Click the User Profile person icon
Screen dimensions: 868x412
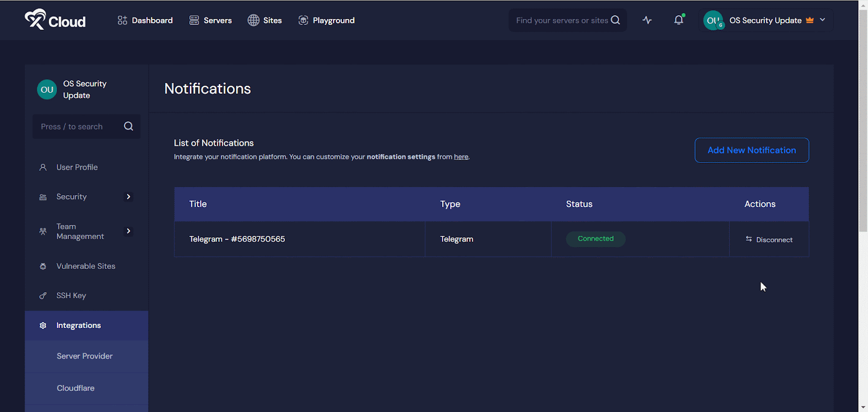coord(43,168)
